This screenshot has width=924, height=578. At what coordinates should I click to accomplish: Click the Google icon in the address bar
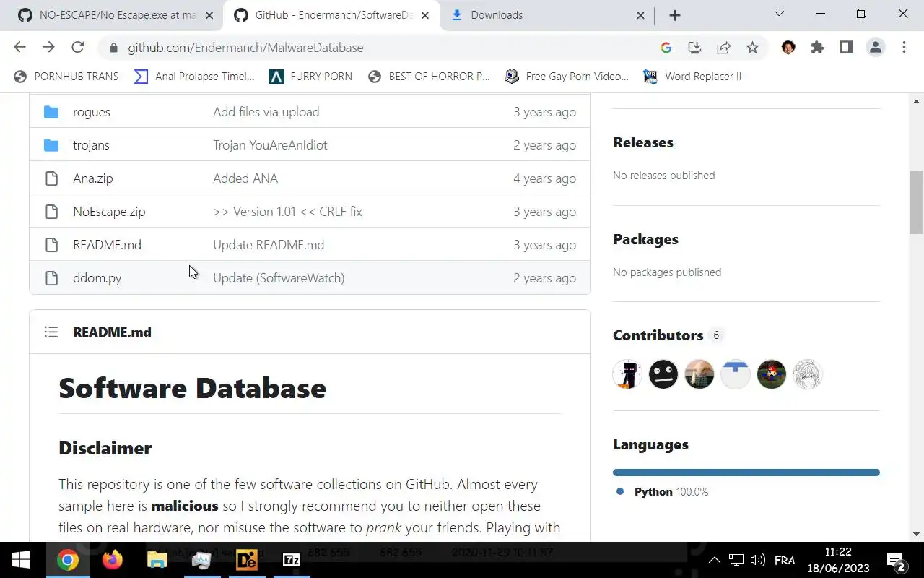(x=666, y=48)
